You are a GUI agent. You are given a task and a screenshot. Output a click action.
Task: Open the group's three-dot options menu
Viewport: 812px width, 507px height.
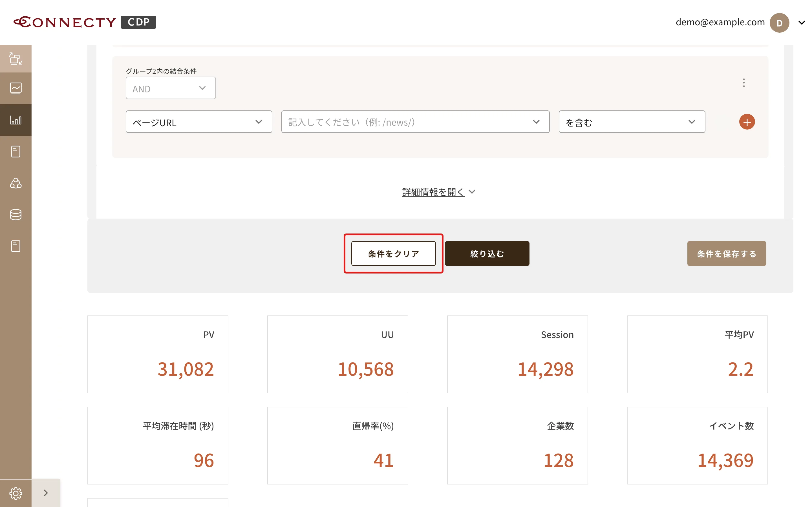pos(744,83)
